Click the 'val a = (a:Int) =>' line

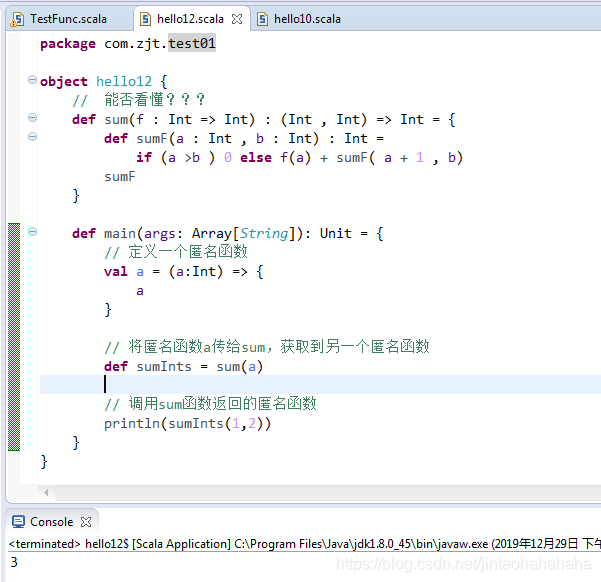[183, 271]
